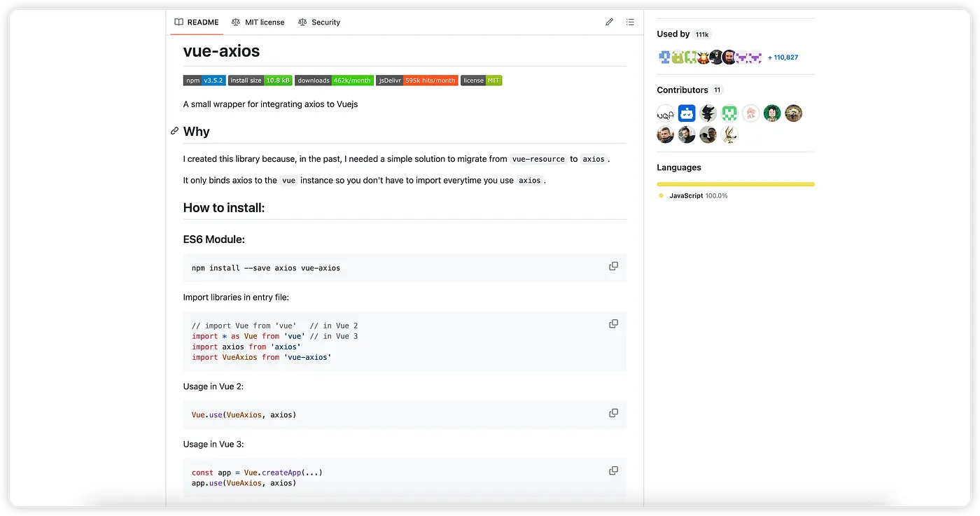
Task: Copy the npm install command code block
Action: point(613,266)
